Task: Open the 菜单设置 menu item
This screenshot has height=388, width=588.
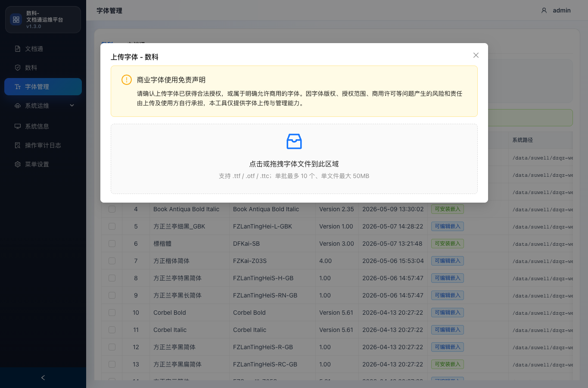Action: pos(43,164)
